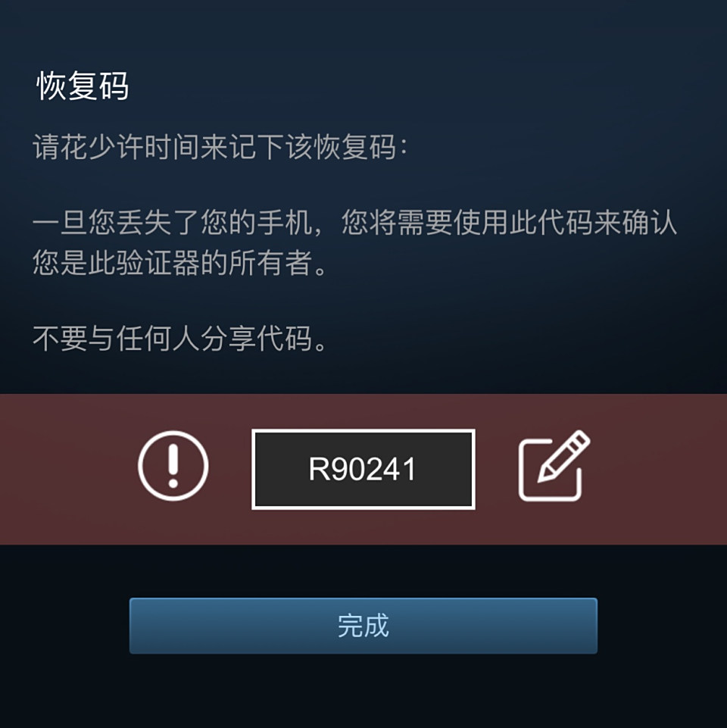This screenshot has width=727, height=728.
Task: Click the dark area below the 完成 button
Action: [363, 691]
